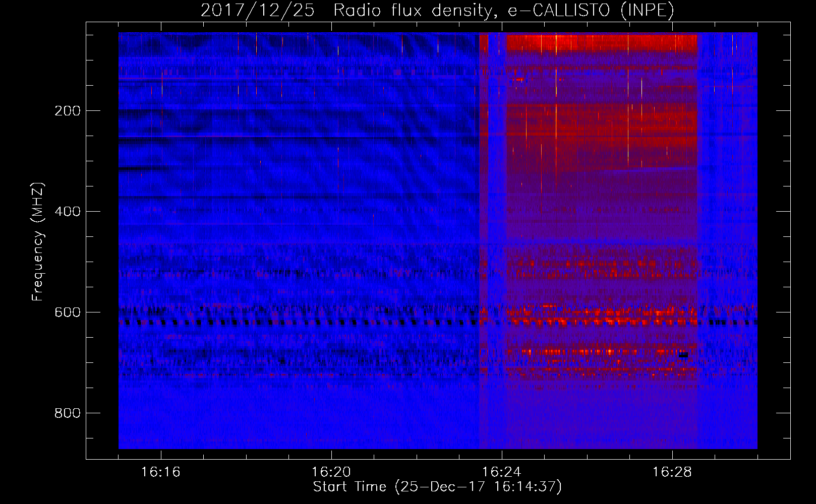Image resolution: width=816 pixels, height=504 pixels.
Task: Click the 200 frequency tick label
Action: click(68, 111)
